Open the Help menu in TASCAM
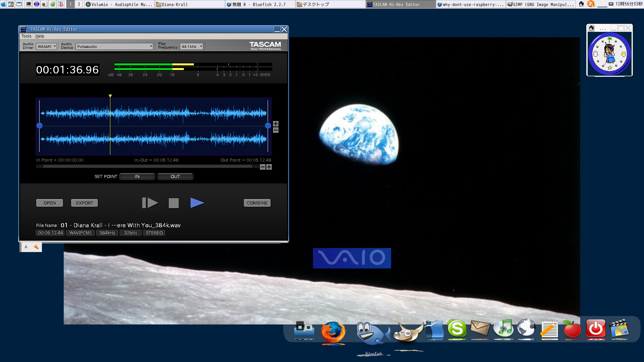This screenshot has width=644, height=362. 39,36
